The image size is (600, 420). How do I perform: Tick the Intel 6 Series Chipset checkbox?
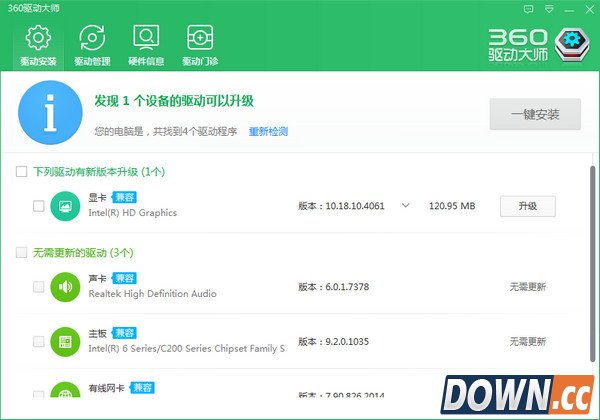(x=39, y=342)
